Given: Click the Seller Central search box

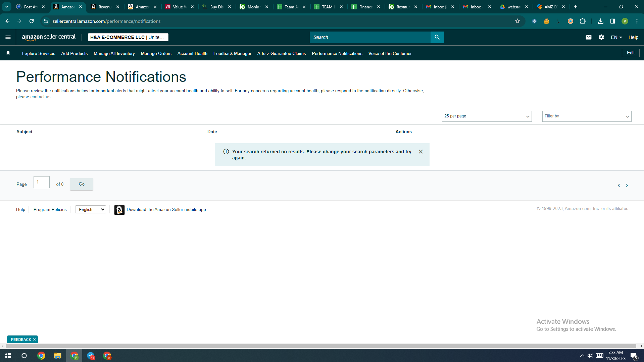Looking at the screenshot, I should pyautogui.click(x=370, y=37).
